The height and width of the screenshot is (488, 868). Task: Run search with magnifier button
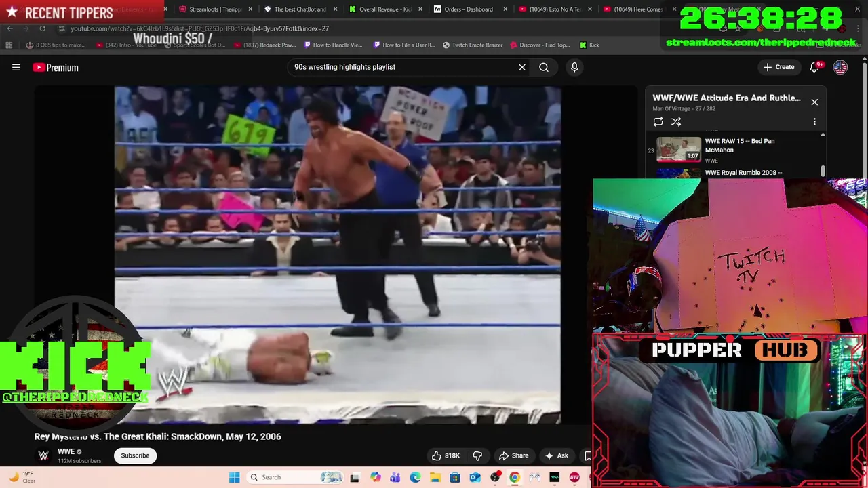(544, 67)
